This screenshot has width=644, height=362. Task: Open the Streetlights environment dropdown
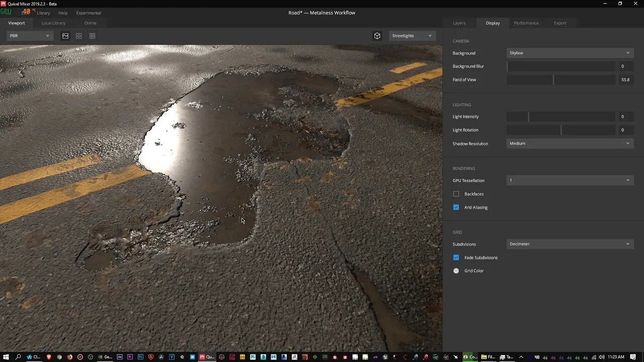coord(412,36)
